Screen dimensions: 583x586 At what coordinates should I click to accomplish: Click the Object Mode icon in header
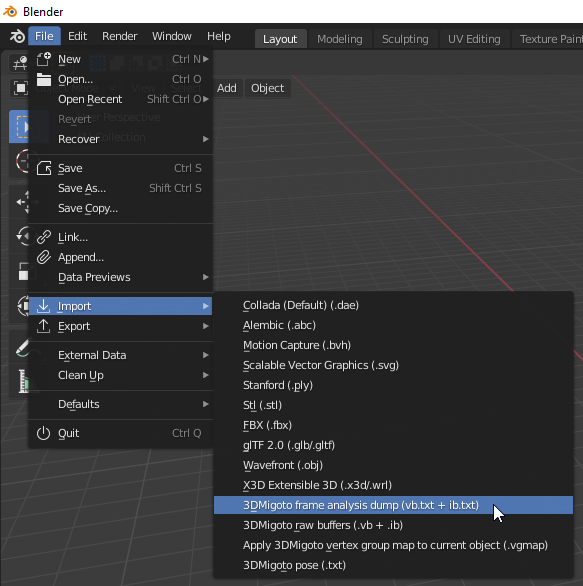(x=20, y=88)
